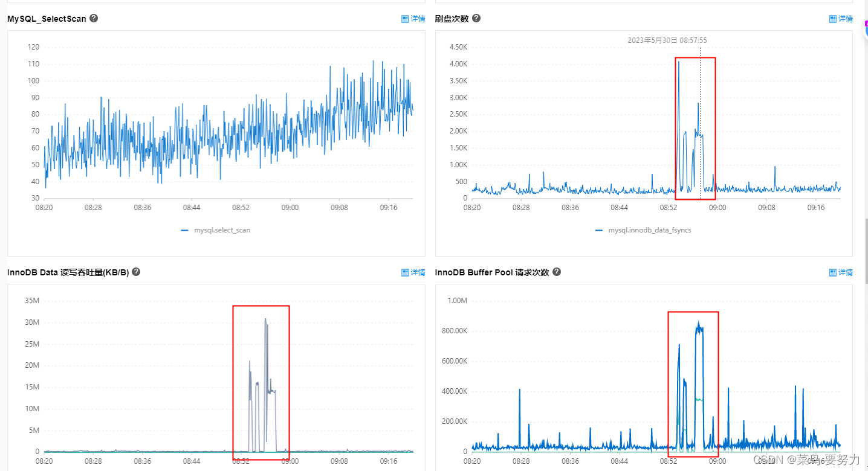Open 详情 for InnoDB Data 读写吞吐量 chart
The width and height of the screenshot is (868, 471).
point(413,272)
